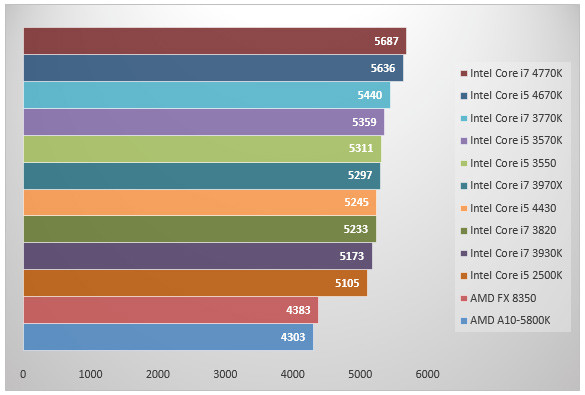The height and width of the screenshot is (395, 585).
Task: Select the legend label Intel Core i7 4770K
Action: tap(516, 73)
